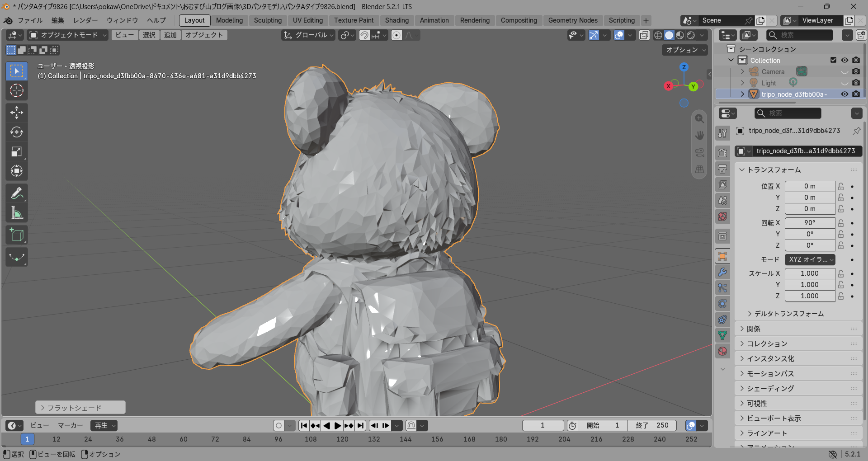Switch to the Sculpting workspace tab
The height and width of the screenshot is (461, 868).
(268, 20)
